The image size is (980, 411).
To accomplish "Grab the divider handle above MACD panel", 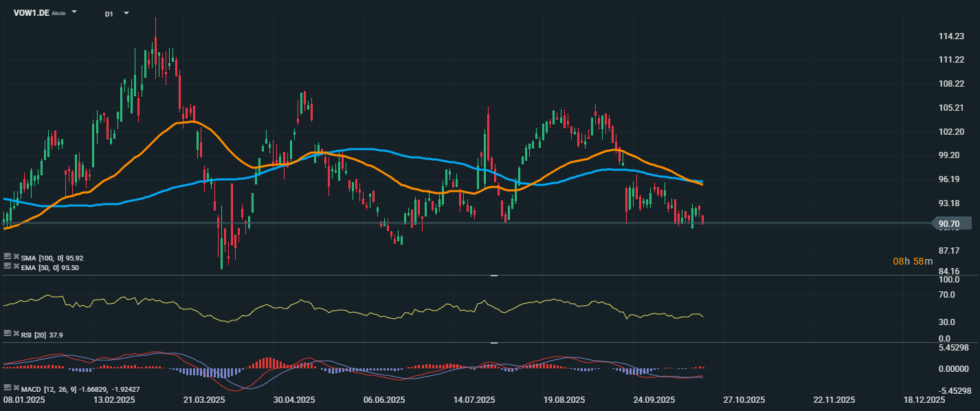I will 493,342.
